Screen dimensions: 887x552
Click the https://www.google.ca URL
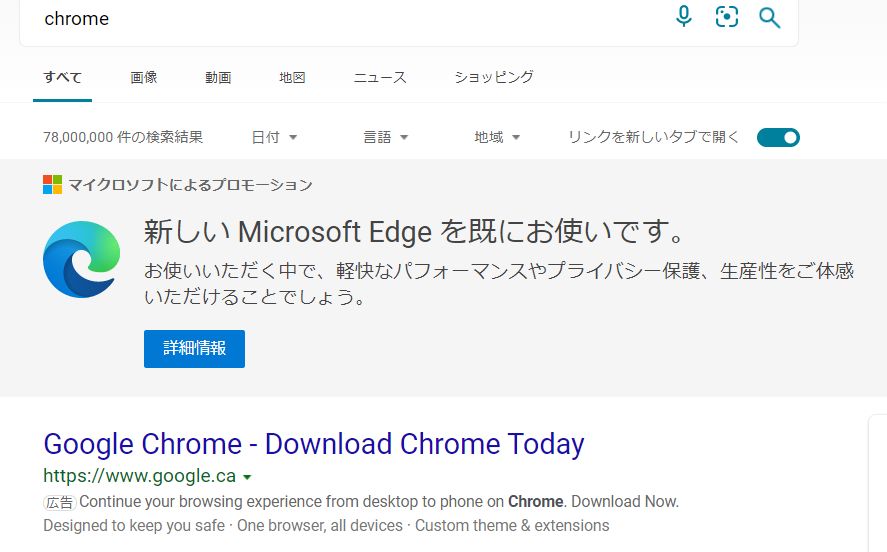point(139,476)
